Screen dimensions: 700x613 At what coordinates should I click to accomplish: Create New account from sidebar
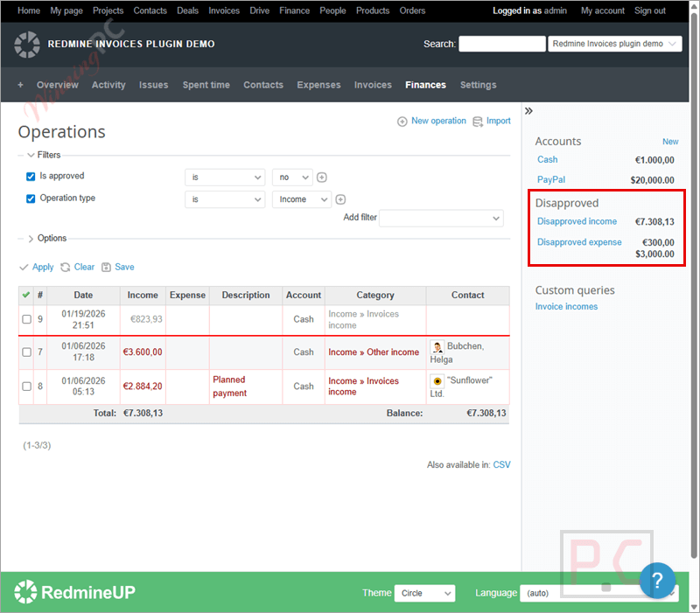point(670,142)
